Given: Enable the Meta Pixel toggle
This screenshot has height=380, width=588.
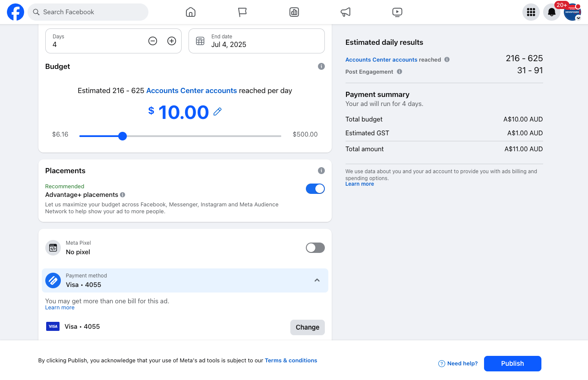Looking at the screenshot, I should coord(315,248).
